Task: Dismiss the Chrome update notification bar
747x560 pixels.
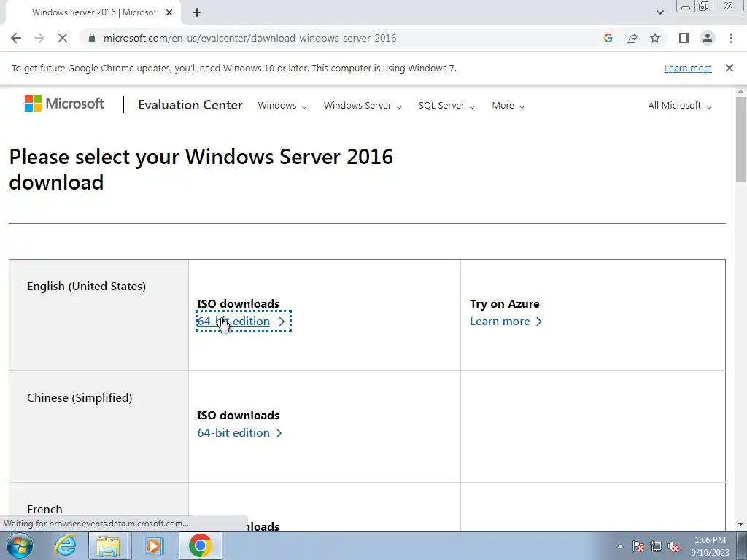Action: [x=729, y=68]
